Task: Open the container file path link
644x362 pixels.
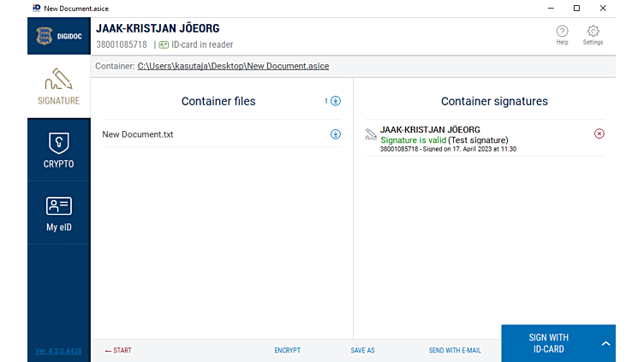Action: pyautogui.click(x=233, y=66)
